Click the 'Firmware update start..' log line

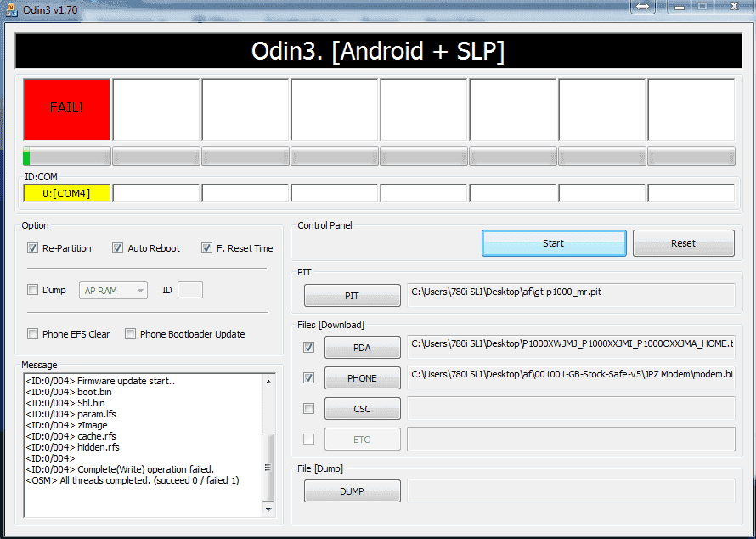point(100,381)
